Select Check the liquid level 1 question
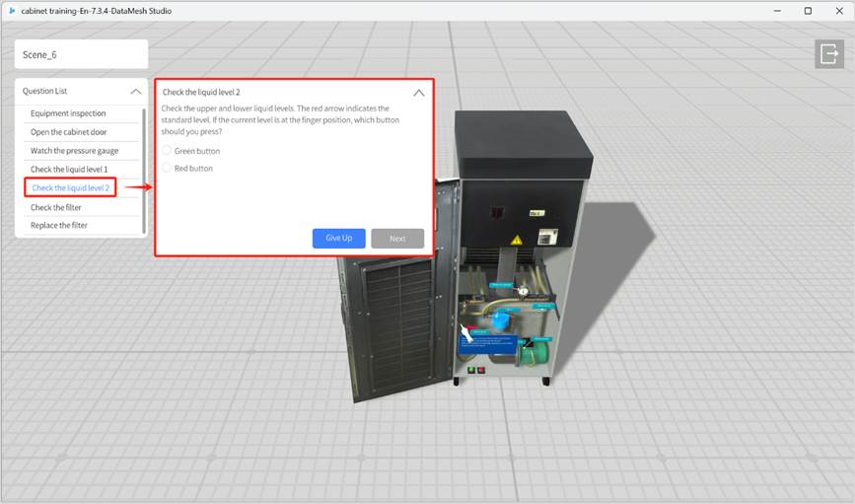Screen dimensions: 855x504 click(x=69, y=170)
